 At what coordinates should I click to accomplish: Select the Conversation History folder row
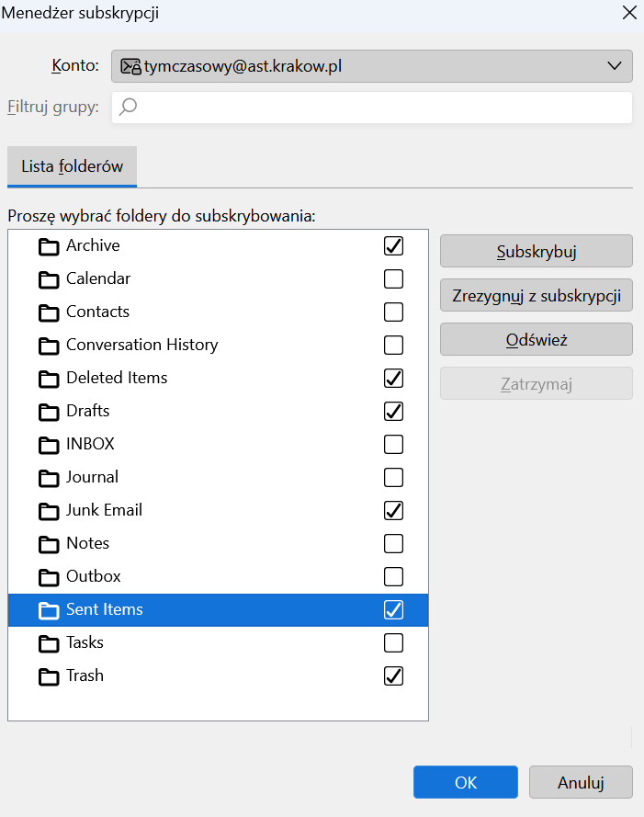click(x=218, y=345)
